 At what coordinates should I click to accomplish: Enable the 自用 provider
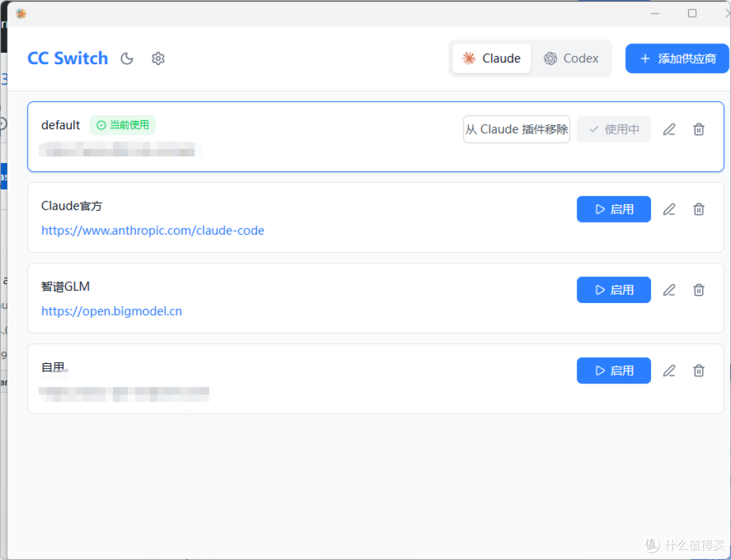[614, 371]
